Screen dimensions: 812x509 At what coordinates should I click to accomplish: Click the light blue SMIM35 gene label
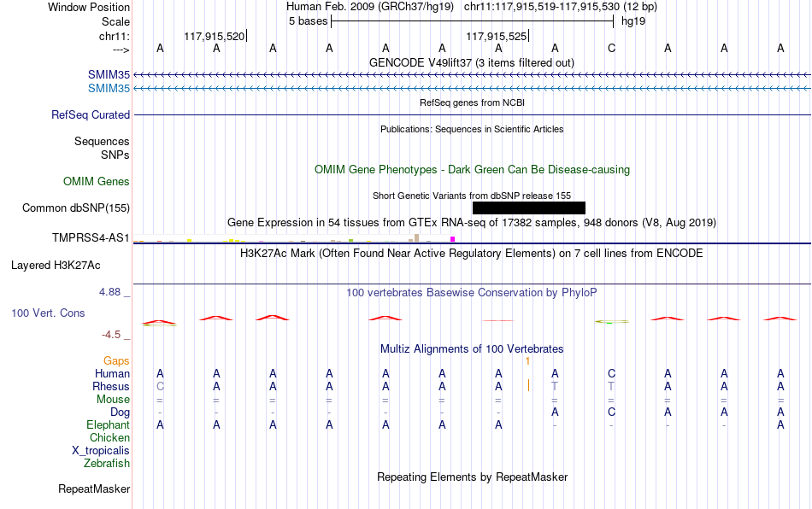(x=109, y=89)
